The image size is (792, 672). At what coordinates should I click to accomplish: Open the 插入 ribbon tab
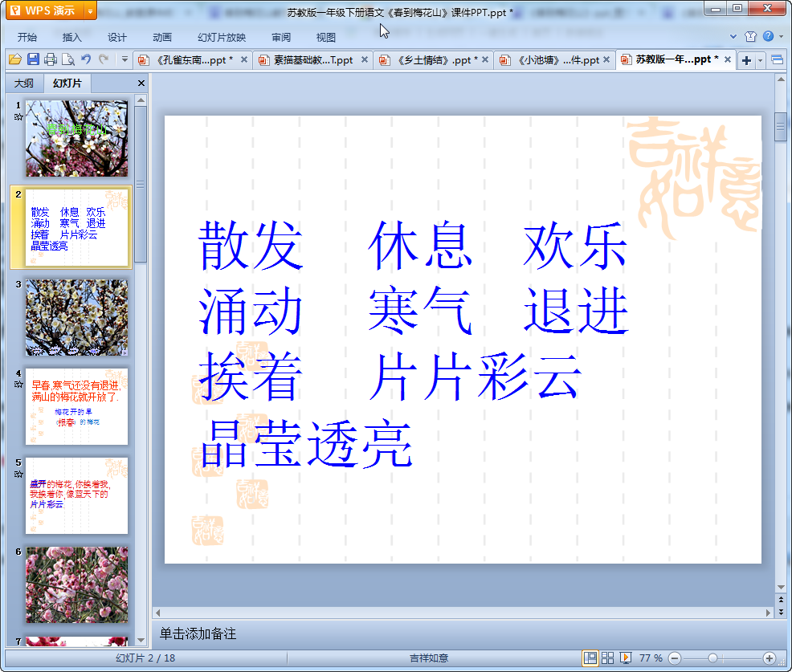click(71, 38)
